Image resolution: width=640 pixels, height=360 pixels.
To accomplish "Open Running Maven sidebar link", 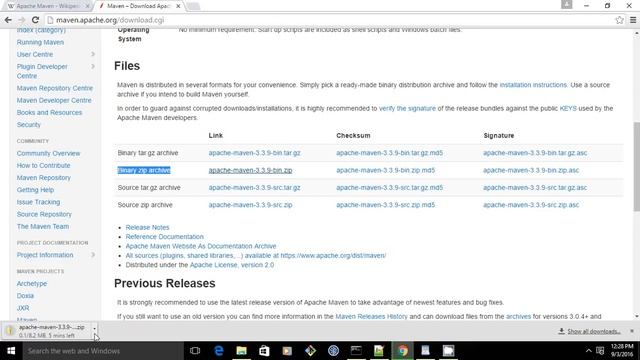I will (40, 42).
